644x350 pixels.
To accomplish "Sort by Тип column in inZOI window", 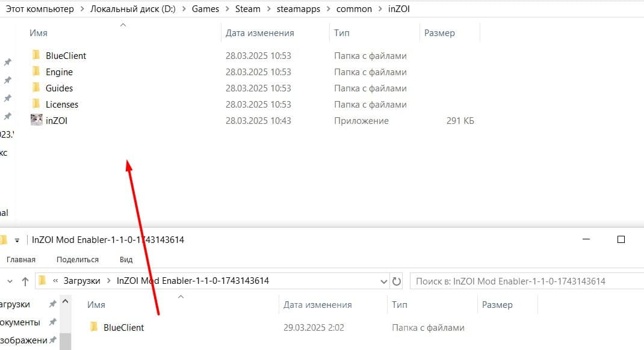I will pyautogui.click(x=342, y=33).
